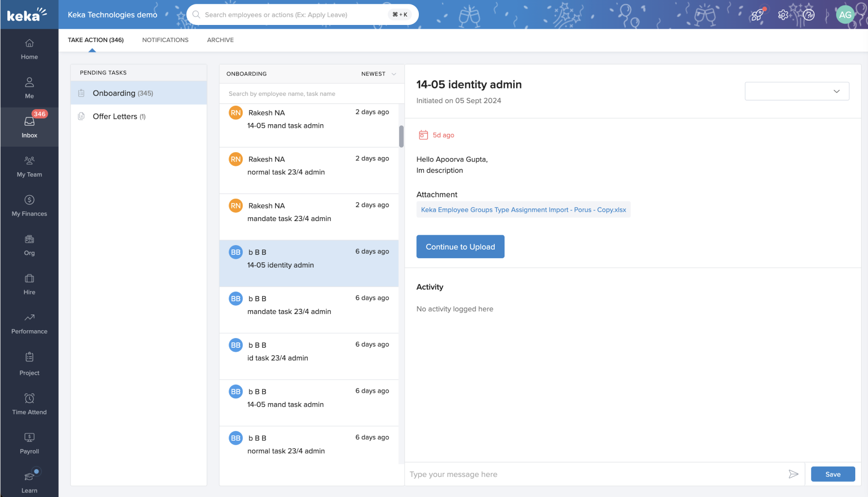The height and width of the screenshot is (497, 868).
Task: Click the settings gear in header
Action: point(783,15)
